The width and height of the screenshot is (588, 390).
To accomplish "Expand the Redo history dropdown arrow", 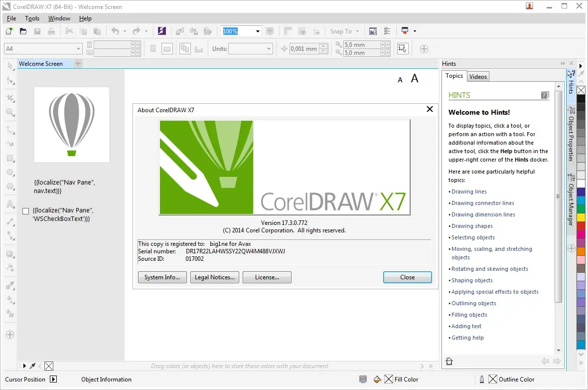I will click(146, 31).
